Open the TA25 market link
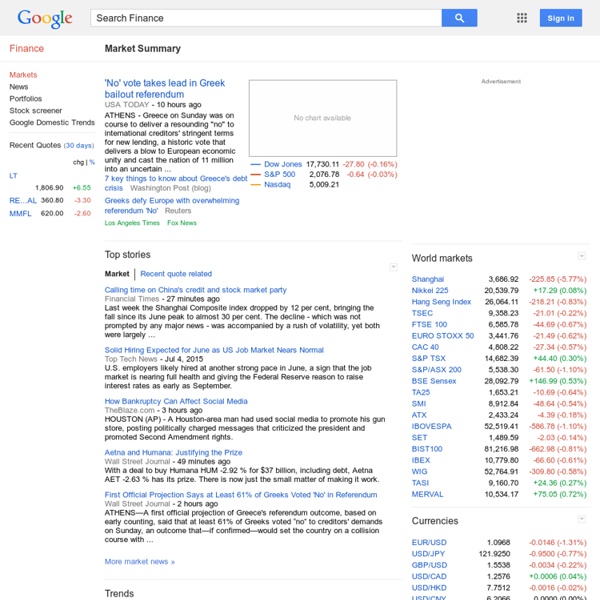 (x=421, y=392)
